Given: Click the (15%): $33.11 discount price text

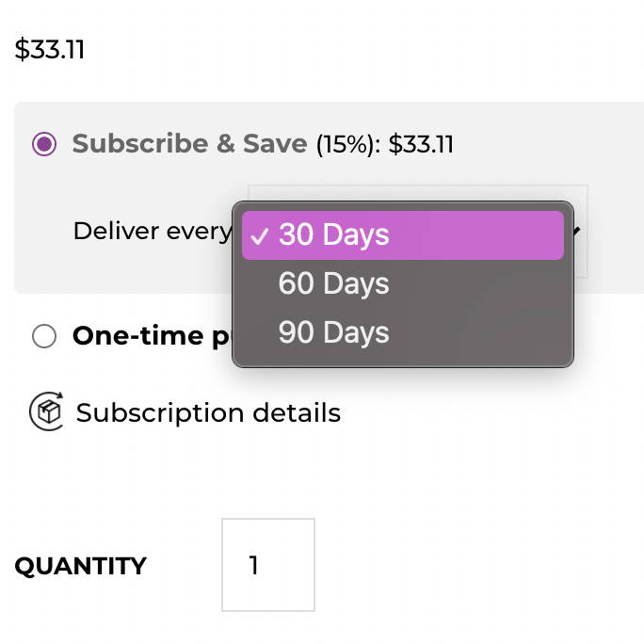Looking at the screenshot, I should (385, 145).
